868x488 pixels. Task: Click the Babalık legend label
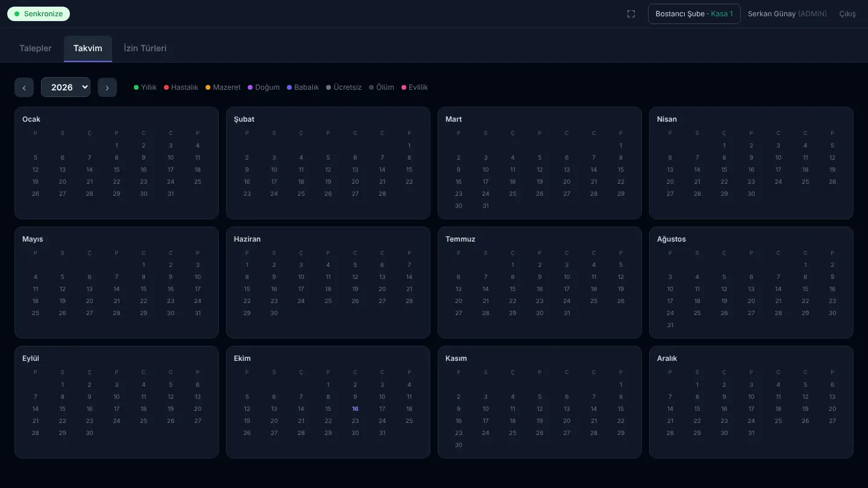coord(307,87)
